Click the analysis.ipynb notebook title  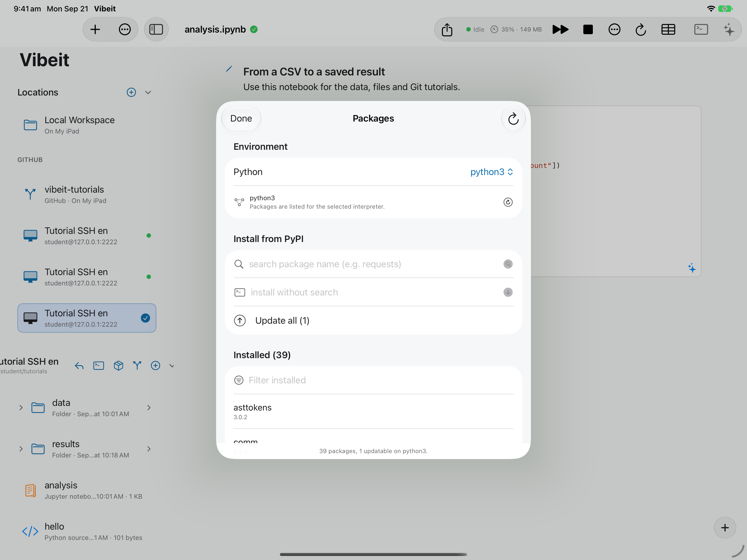click(215, 29)
